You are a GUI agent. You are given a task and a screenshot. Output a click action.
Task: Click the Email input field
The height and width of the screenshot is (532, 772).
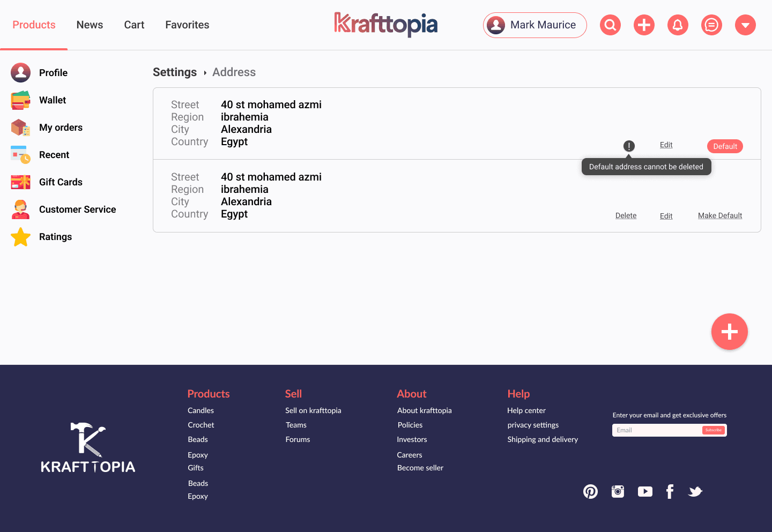coord(657,430)
